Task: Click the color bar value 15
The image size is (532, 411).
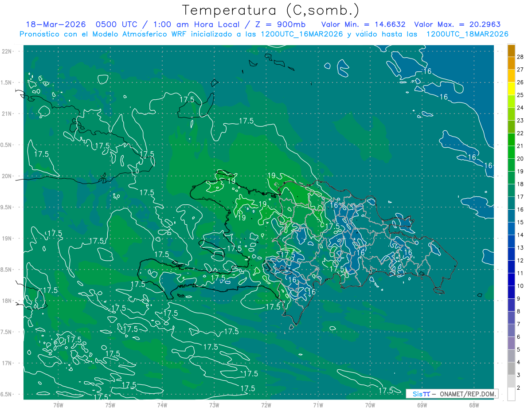Action: pyautogui.click(x=521, y=222)
